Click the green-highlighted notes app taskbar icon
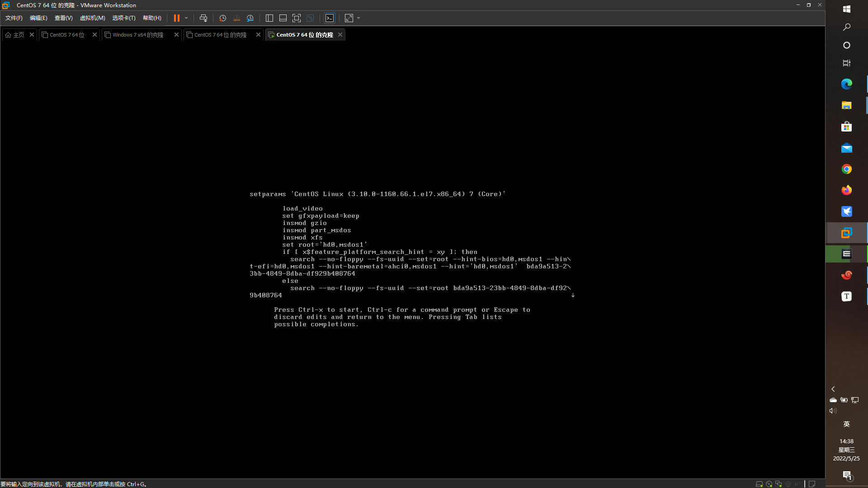Screen dimensions: 868x488 point(847,254)
